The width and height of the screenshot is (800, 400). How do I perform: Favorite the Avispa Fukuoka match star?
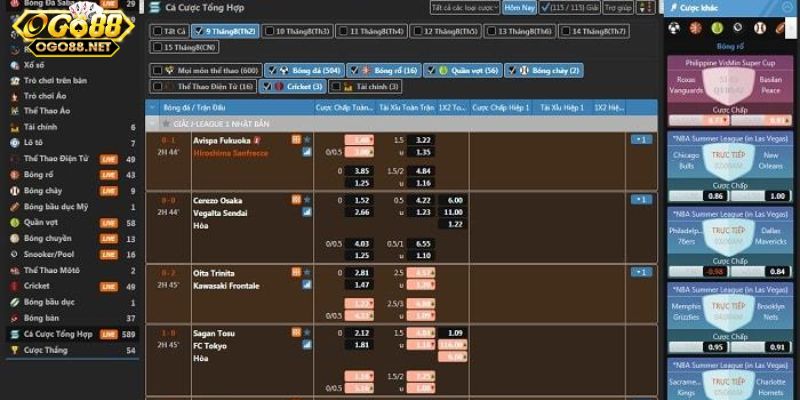[x=307, y=139]
